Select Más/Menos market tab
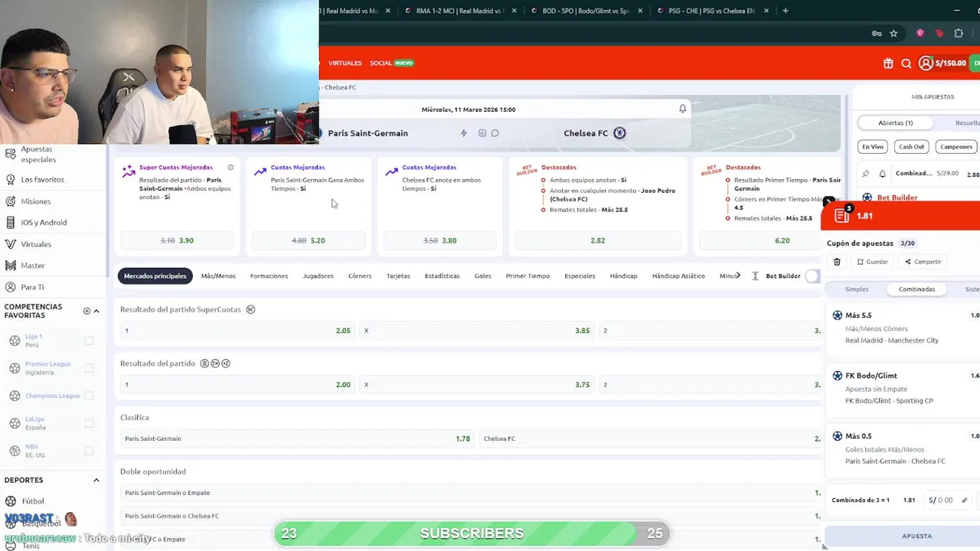Viewport: 980px width, 551px height. [218, 275]
